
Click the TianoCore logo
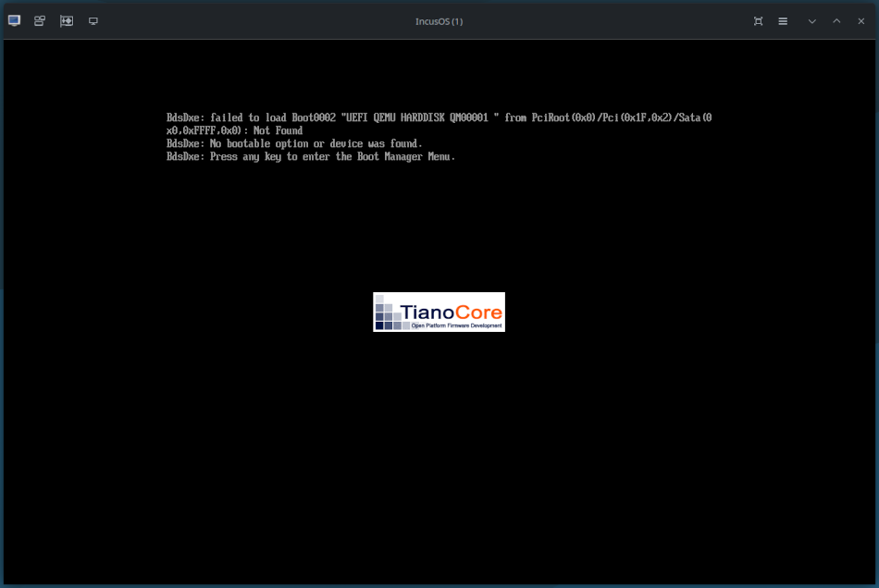439,311
